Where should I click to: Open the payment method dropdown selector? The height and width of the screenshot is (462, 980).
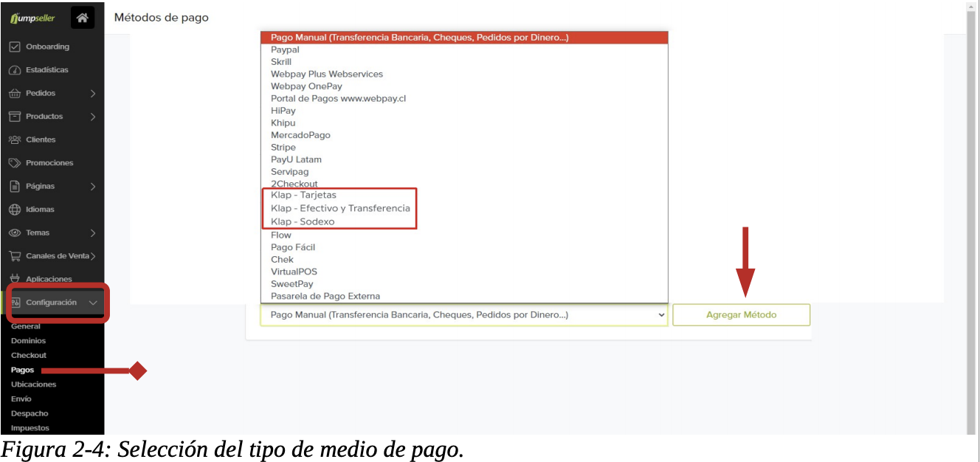click(x=464, y=315)
